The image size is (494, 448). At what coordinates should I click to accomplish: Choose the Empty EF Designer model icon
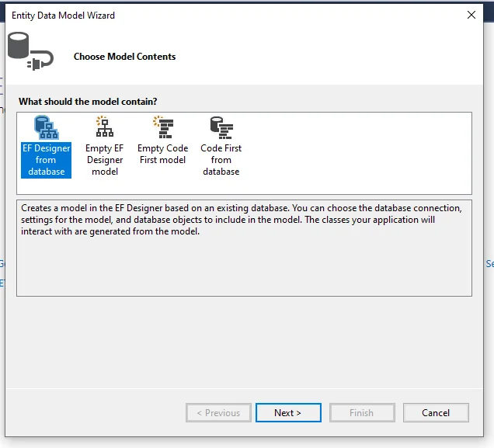click(x=105, y=127)
